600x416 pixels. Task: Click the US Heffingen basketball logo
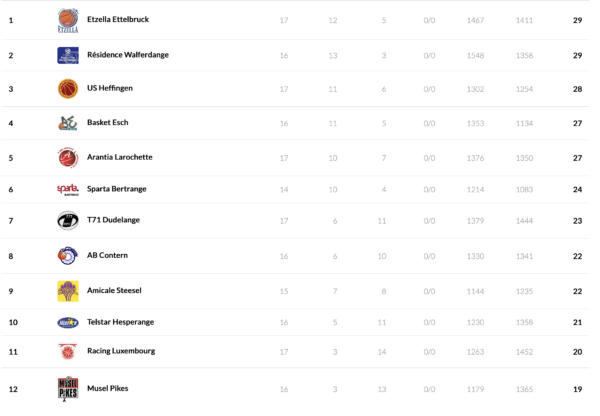click(x=68, y=89)
